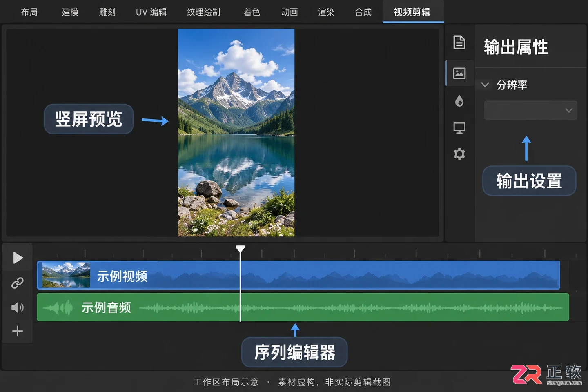Viewport: 588px width, 392px height.
Task: Play the timeline with play button
Action: click(18, 258)
